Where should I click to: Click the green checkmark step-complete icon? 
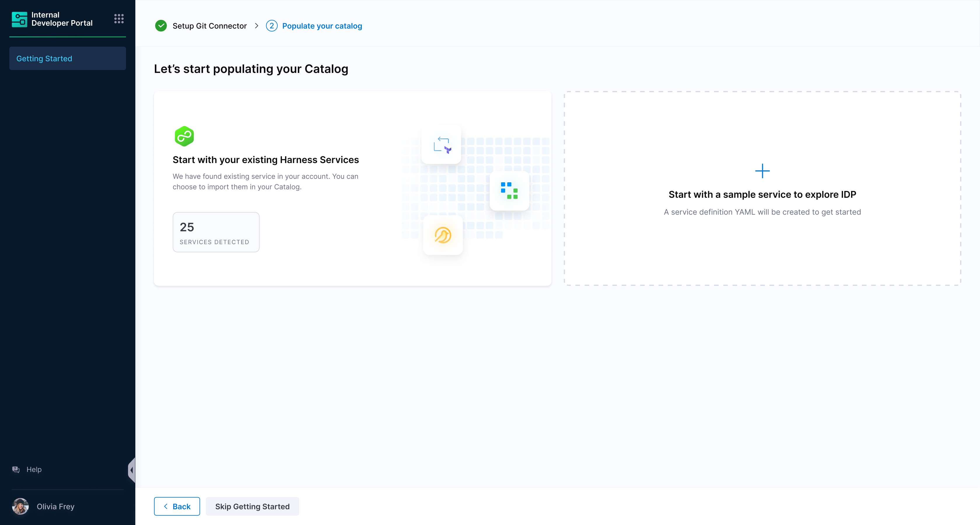(x=161, y=26)
